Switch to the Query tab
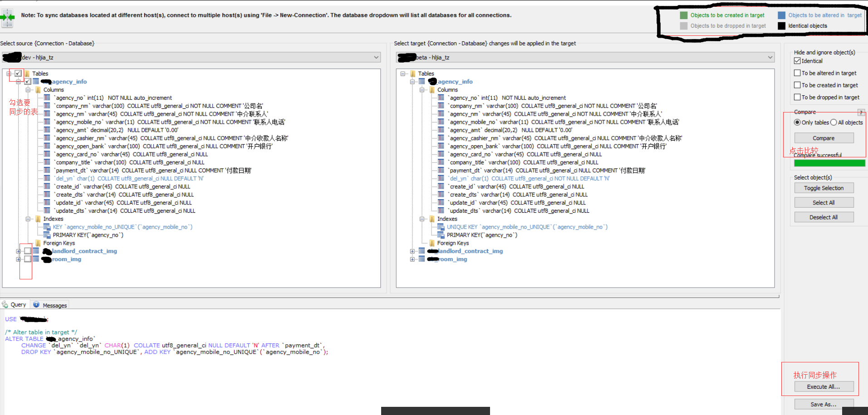Image resolution: width=868 pixels, height=415 pixels. [15, 305]
